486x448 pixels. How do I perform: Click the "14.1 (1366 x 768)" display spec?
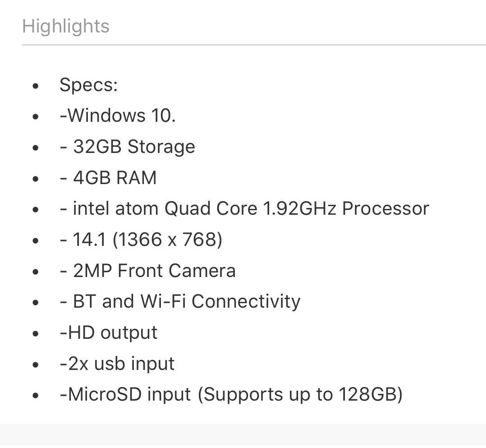click(141, 240)
